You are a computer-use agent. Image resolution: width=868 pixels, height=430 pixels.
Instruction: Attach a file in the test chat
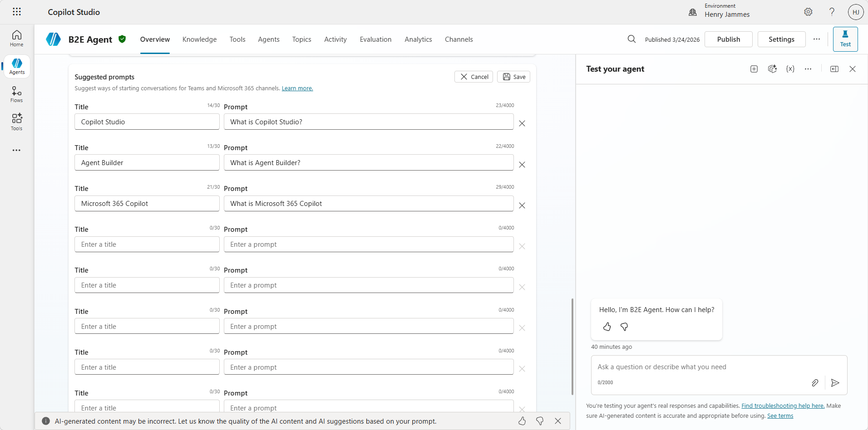815,382
